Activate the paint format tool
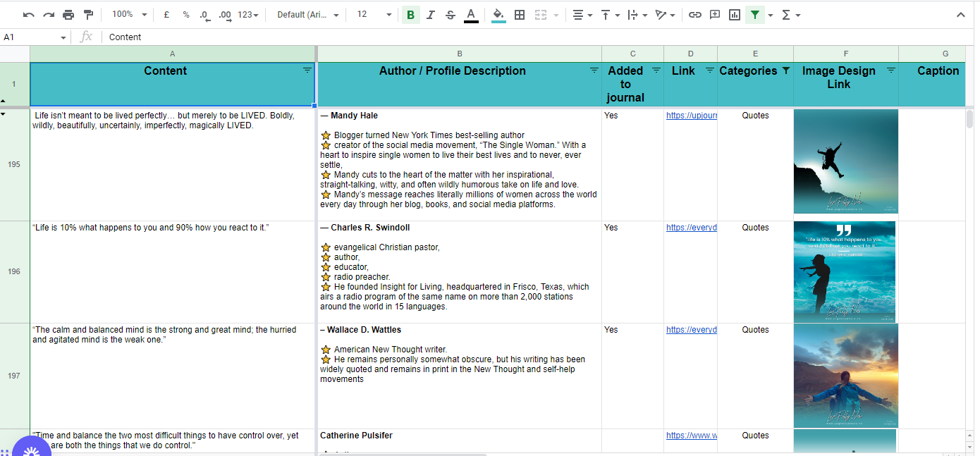Screen dimensions: 980x456 pos(88,15)
